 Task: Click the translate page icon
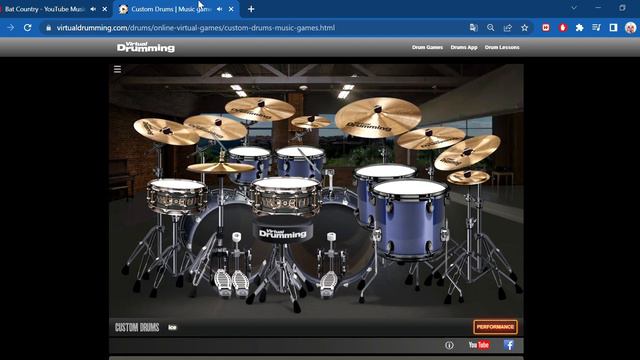point(473,28)
